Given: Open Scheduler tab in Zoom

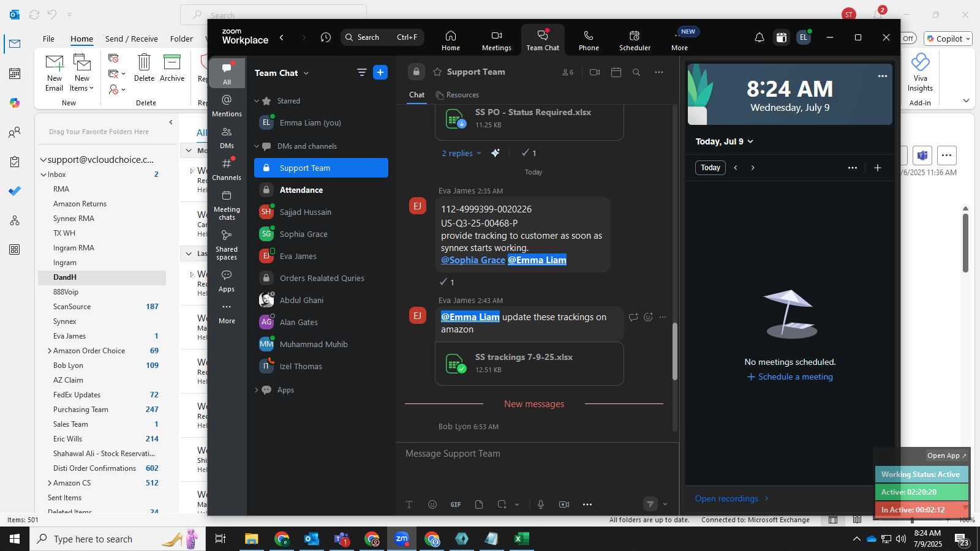Looking at the screenshot, I should click(x=635, y=40).
